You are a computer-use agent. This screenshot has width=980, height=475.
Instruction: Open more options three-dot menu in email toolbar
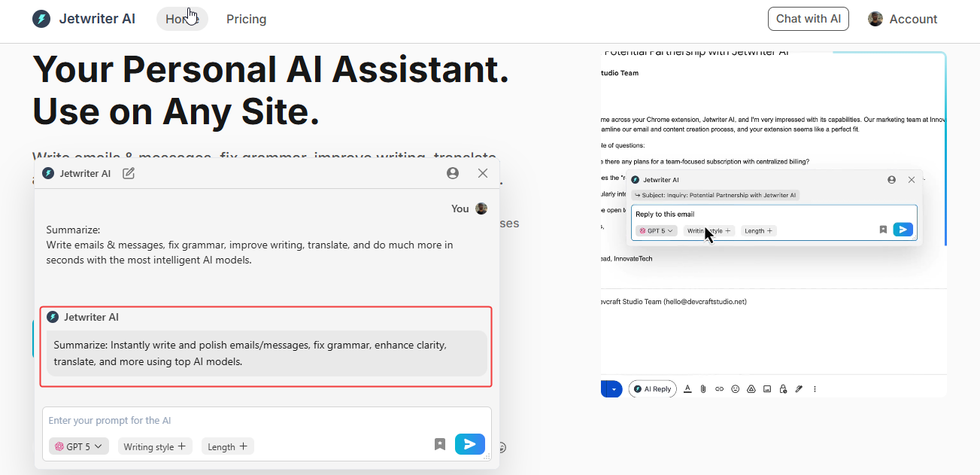click(x=815, y=389)
